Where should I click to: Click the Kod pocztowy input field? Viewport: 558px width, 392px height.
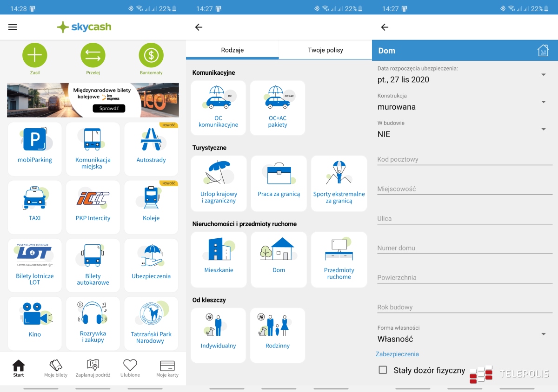point(464,159)
